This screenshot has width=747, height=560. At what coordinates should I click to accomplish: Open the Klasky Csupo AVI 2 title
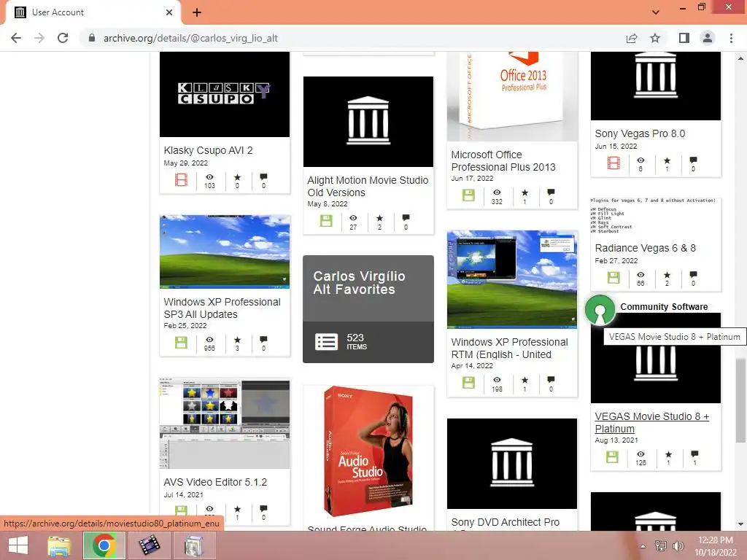point(208,150)
